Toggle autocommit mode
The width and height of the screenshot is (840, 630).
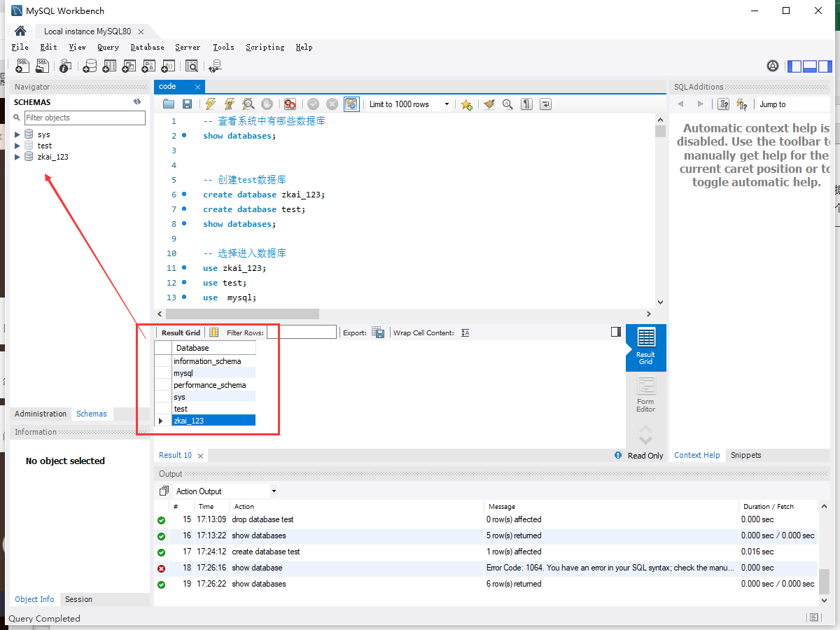[351, 104]
